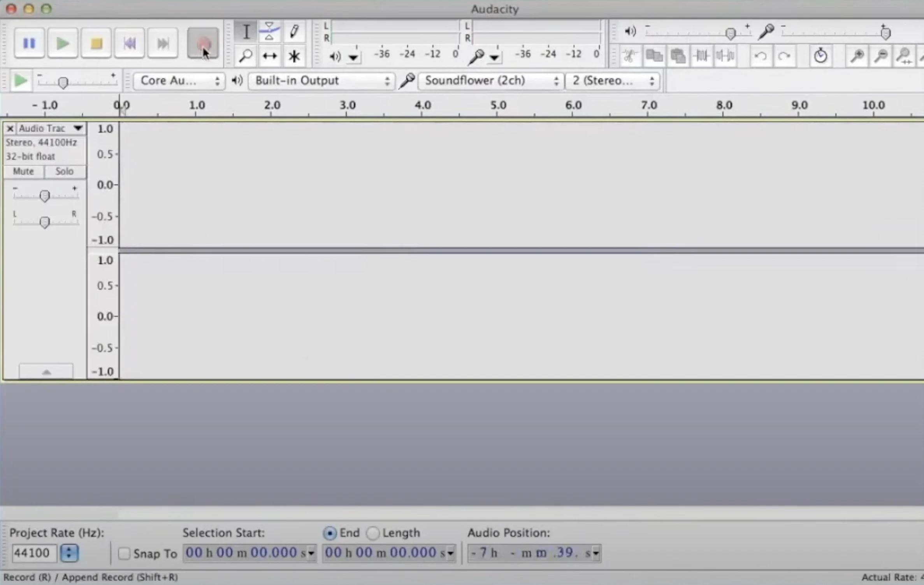Viewport: 924px width, 585px height.
Task: Click the Undo arrow icon
Action: [761, 56]
